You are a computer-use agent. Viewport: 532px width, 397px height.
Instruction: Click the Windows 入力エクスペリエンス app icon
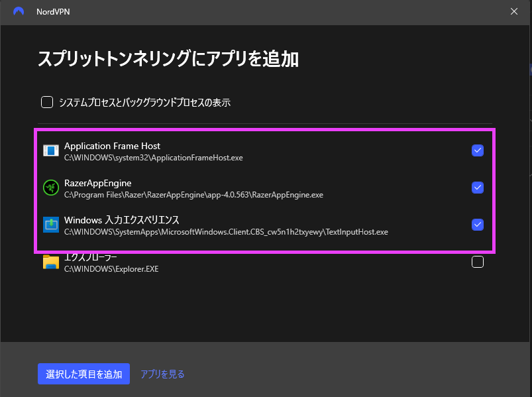[x=51, y=225]
